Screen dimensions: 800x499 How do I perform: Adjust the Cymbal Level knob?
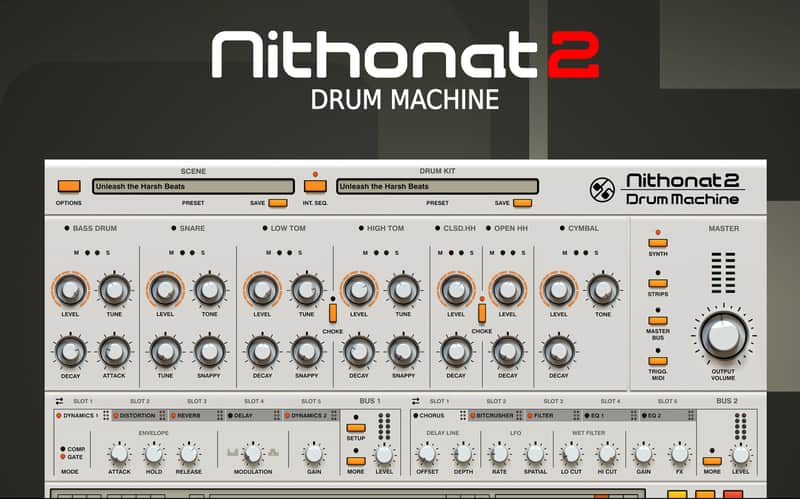click(559, 290)
